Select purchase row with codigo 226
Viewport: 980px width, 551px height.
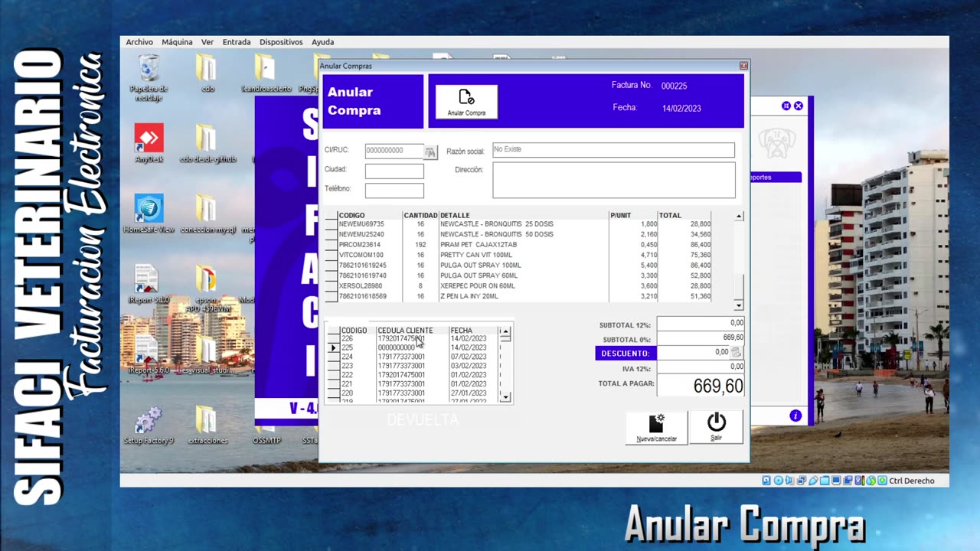point(413,338)
